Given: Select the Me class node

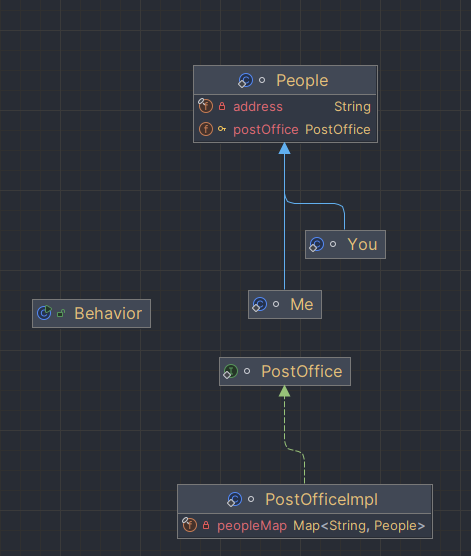Looking at the screenshot, I should 285,304.
